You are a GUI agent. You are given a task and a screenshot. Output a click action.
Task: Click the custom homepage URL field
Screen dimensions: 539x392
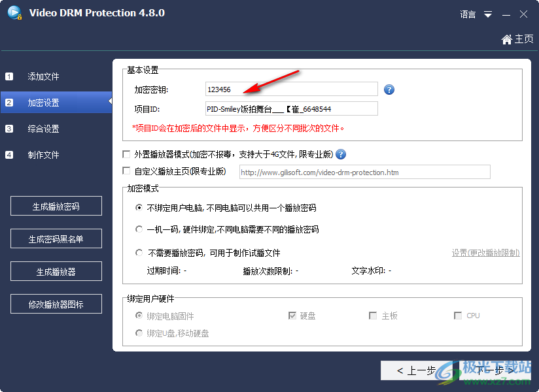(365, 172)
